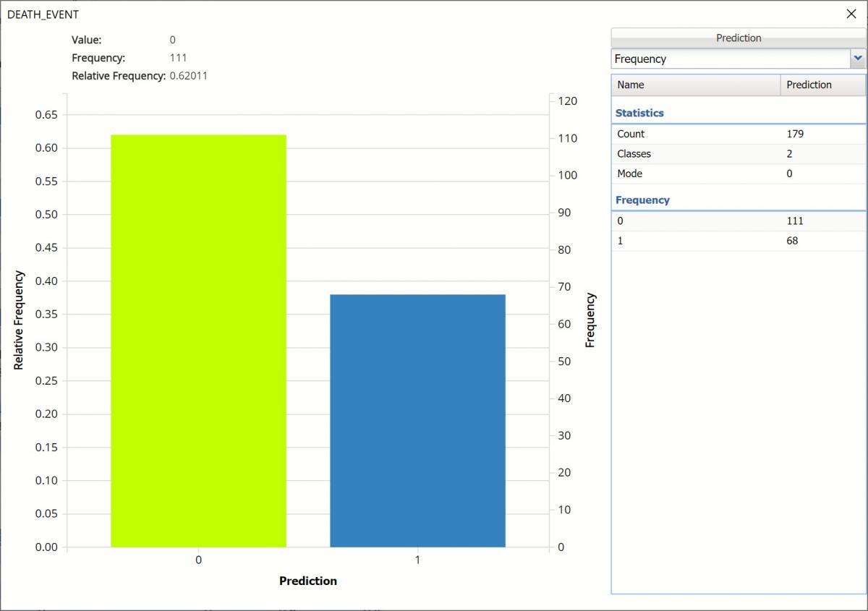Click the 0.62011 relative frequency value
The width and height of the screenshot is (868, 611).
(188, 76)
